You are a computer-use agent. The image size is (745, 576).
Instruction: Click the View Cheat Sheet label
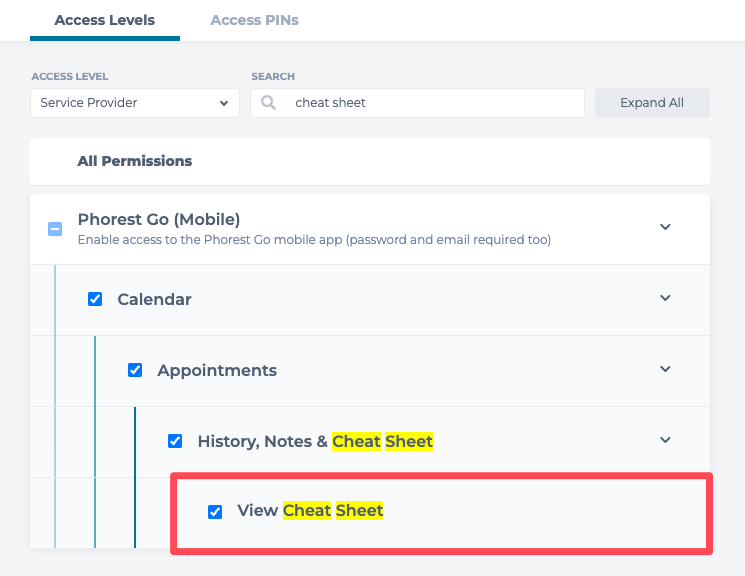point(310,511)
